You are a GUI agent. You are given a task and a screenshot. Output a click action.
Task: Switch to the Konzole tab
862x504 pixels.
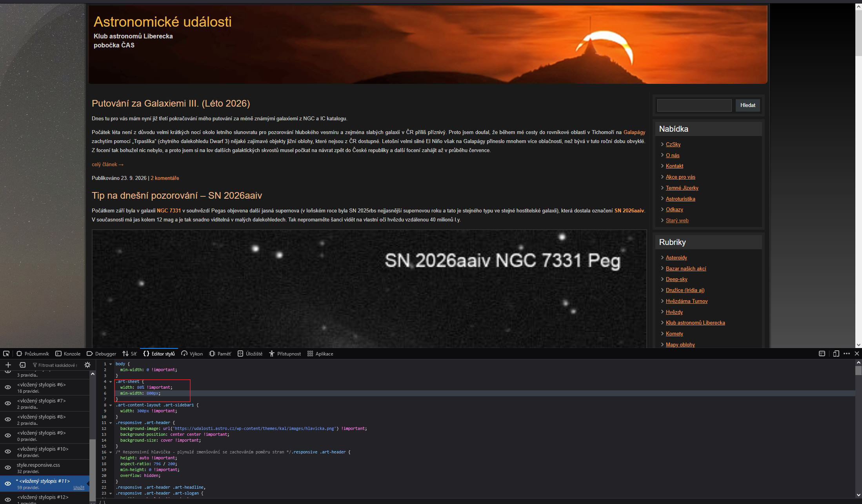click(x=68, y=354)
